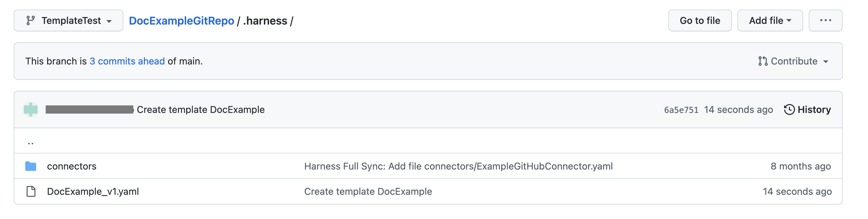Click the History clock icon
The image size is (868, 219).
coord(789,110)
